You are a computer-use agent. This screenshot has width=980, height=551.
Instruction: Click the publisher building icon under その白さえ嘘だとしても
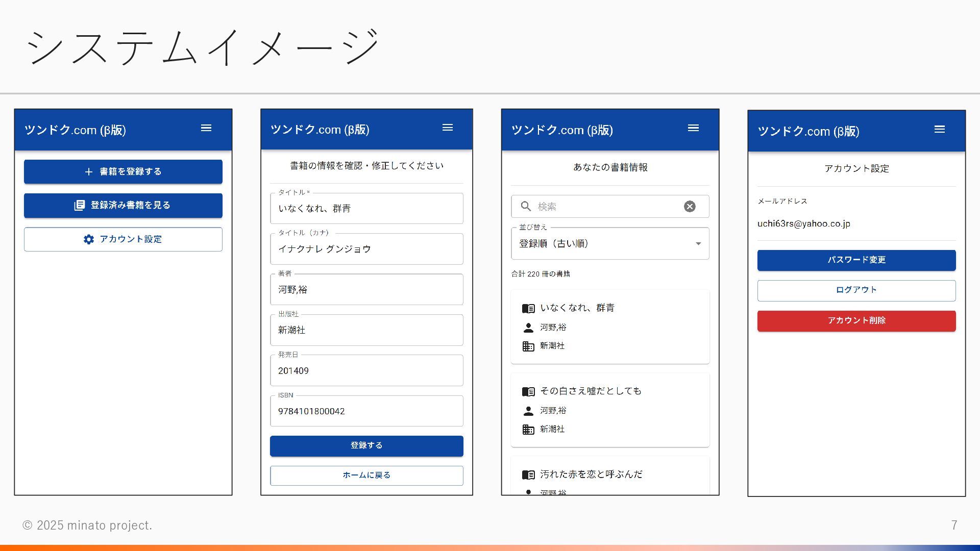(x=528, y=430)
